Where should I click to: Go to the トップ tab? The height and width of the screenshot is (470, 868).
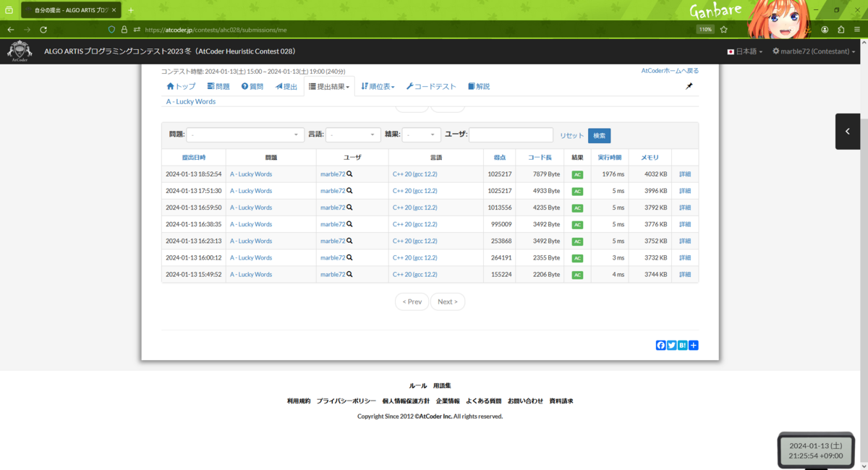(x=181, y=86)
